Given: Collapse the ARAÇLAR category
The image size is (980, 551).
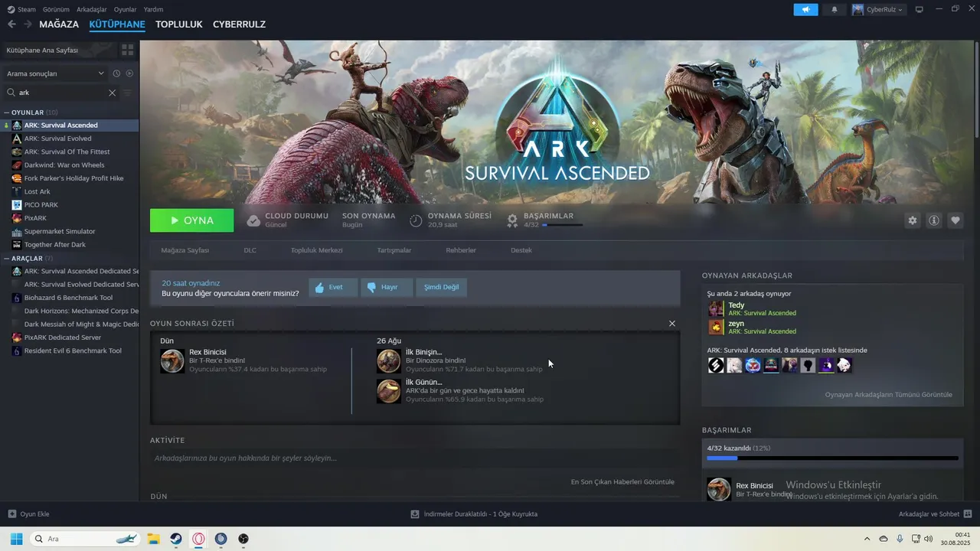Looking at the screenshot, I should click(6, 259).
